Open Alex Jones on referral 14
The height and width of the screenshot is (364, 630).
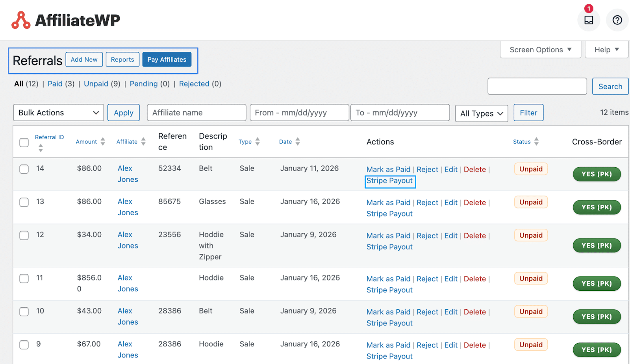tap(128, 174)
